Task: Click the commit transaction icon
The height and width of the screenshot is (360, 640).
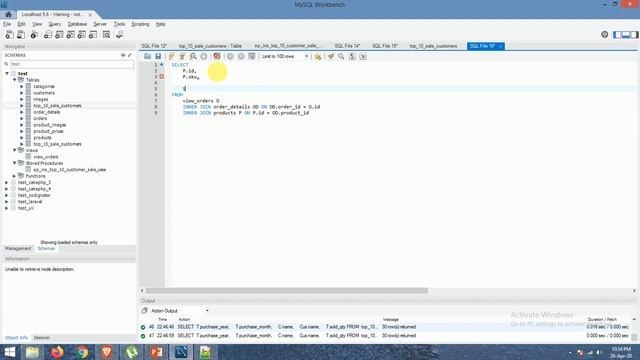Action: [230, 56]
